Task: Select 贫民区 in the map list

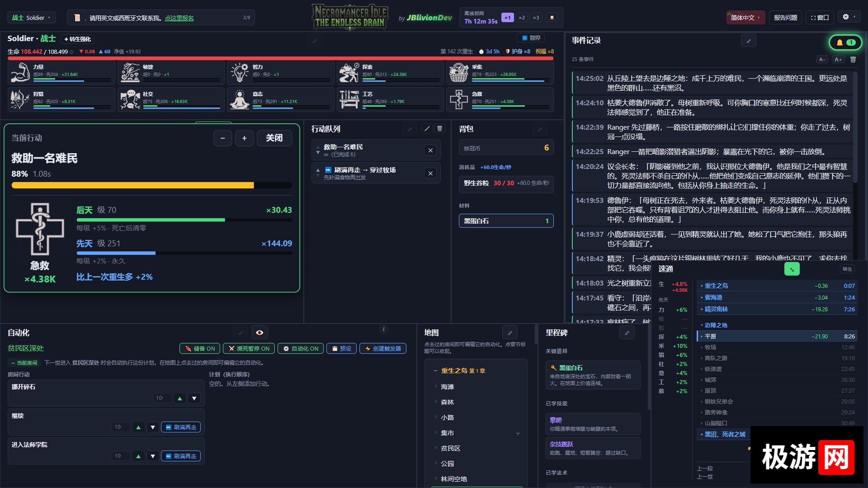Action: pos(450,448)
